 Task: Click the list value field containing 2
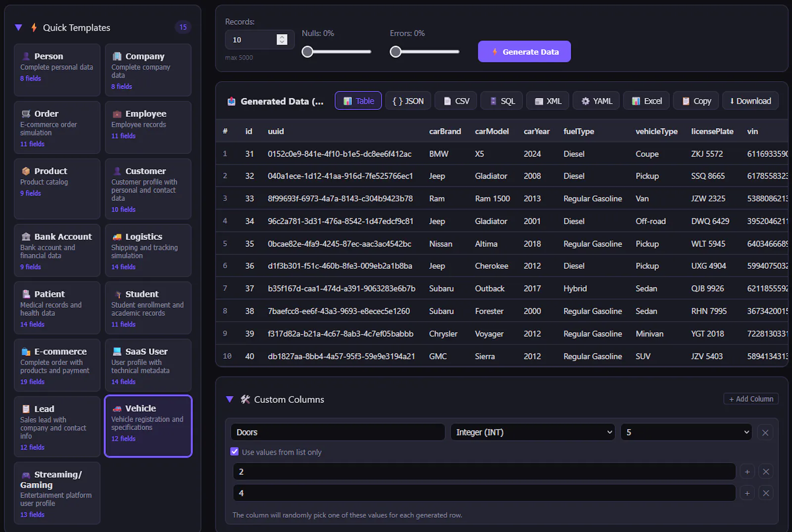pos(484,472)
